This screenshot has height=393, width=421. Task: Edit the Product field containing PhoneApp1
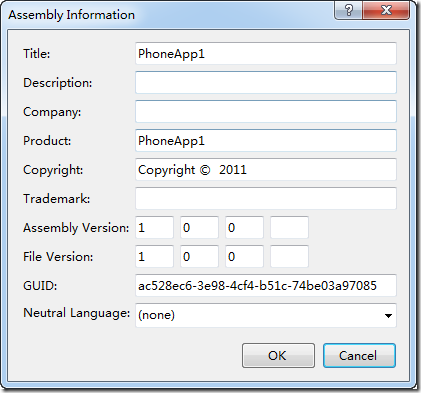tap(266, 140)
